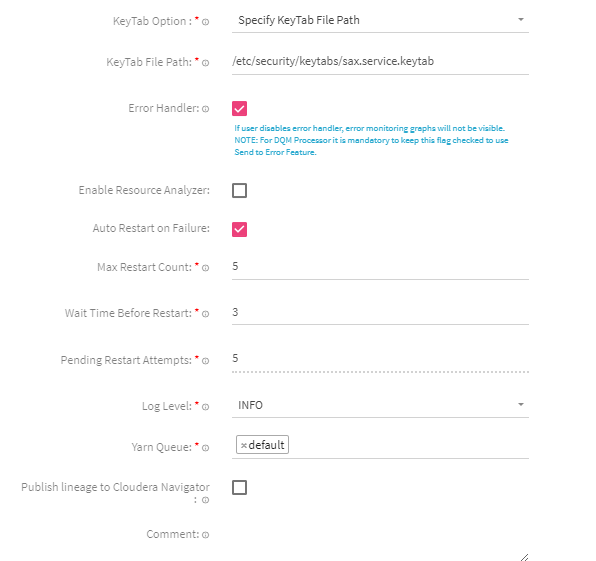The width and height of the screenshot is (596, 561).
Task: Click the Error Handler info icon
Action: click(205, 109)
